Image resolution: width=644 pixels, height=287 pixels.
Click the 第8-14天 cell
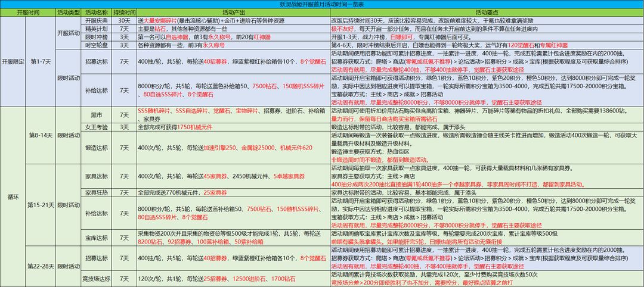coord(41,135)
